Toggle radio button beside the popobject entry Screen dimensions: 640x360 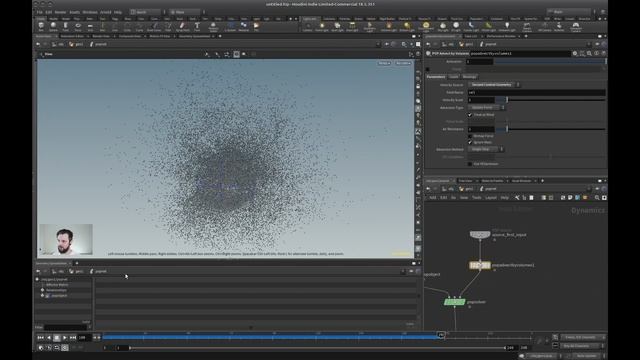pyautogui.click(x=42, y=295)
